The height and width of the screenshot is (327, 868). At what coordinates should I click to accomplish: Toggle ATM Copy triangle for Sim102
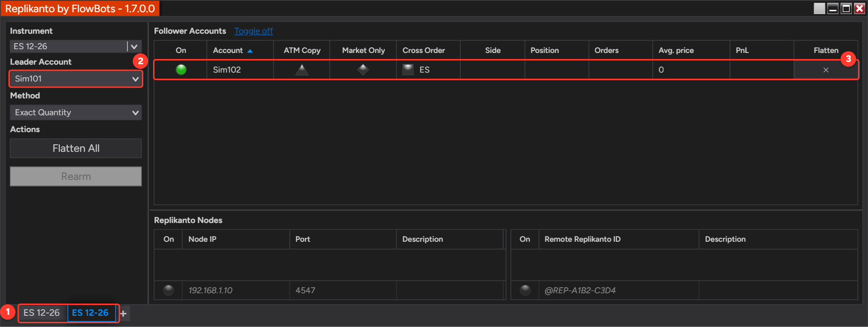coord(302,70)
